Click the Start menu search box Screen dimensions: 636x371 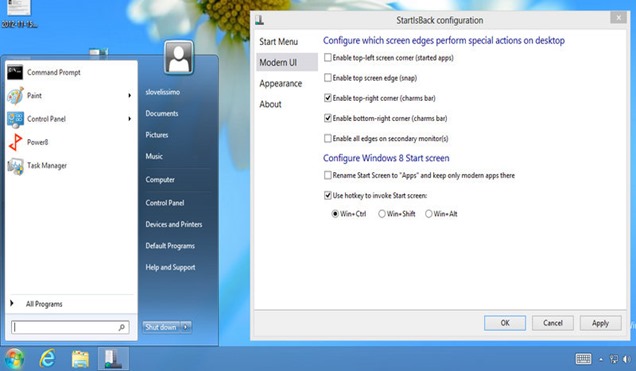(x=70, y=327)
